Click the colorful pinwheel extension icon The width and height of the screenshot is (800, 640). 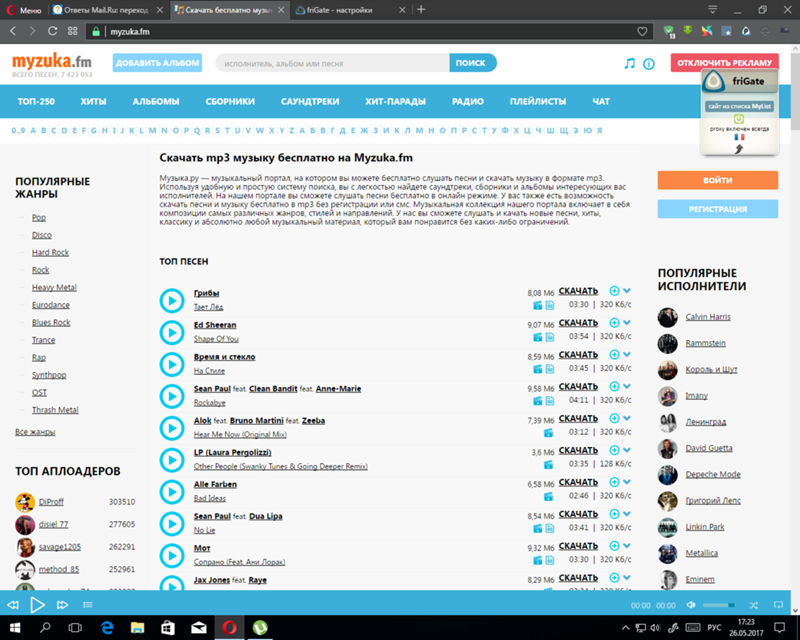(x=707, y=31)
